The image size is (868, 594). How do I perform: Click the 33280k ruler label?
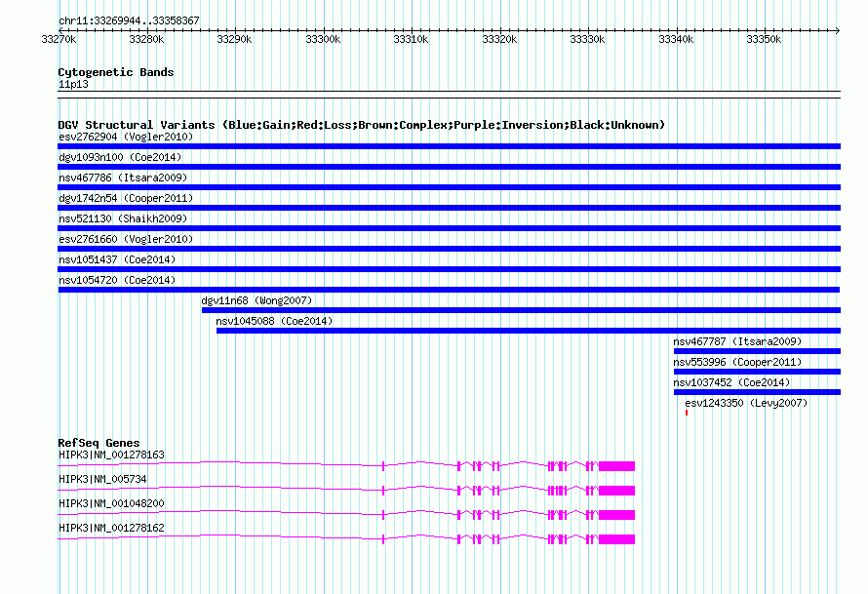[146, 39]
